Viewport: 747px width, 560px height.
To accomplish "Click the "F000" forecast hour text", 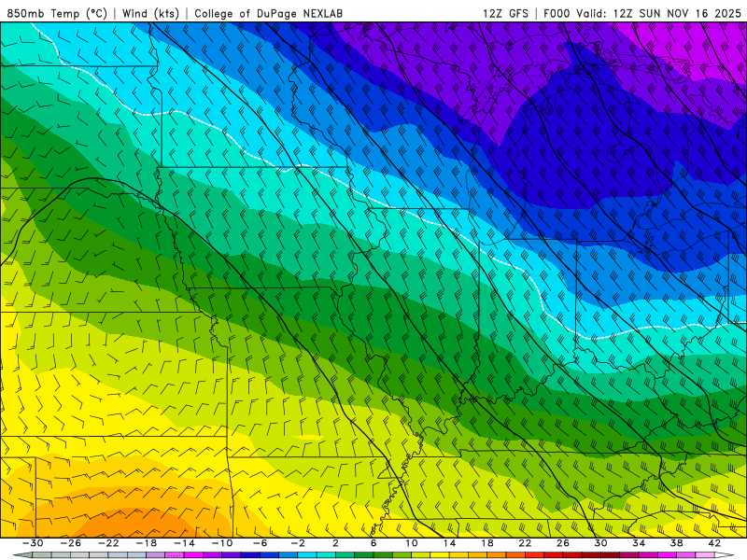I will pyautogui.click(x=557, y=13).
